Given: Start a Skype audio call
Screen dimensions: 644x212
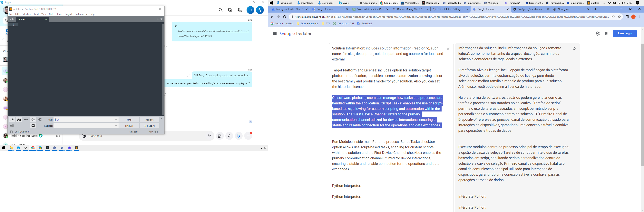Looking at the screenshot, I should point(260,10).
